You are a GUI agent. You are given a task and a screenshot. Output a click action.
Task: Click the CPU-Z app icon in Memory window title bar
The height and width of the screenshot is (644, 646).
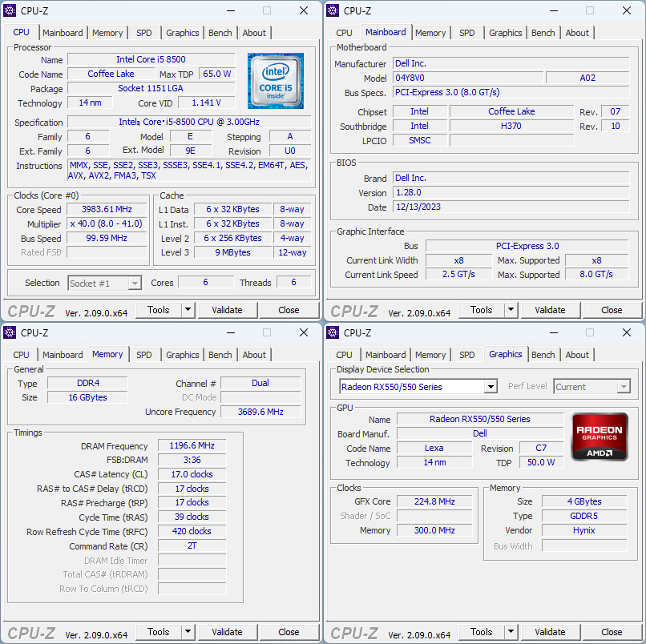(x=10, y=332)
